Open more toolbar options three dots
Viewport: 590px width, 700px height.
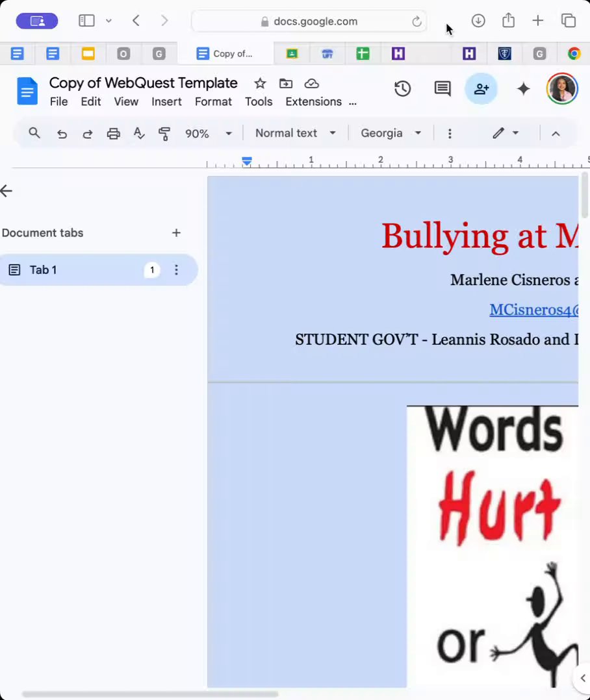point(450,134)
